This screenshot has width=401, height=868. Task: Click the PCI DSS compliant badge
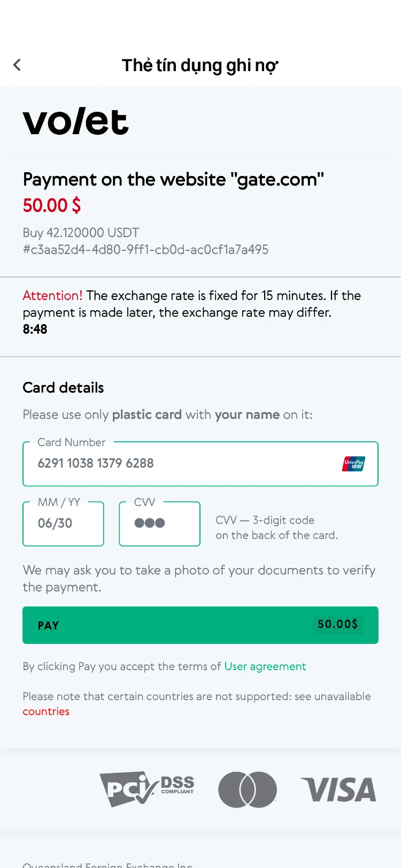(x=147, y=788)
